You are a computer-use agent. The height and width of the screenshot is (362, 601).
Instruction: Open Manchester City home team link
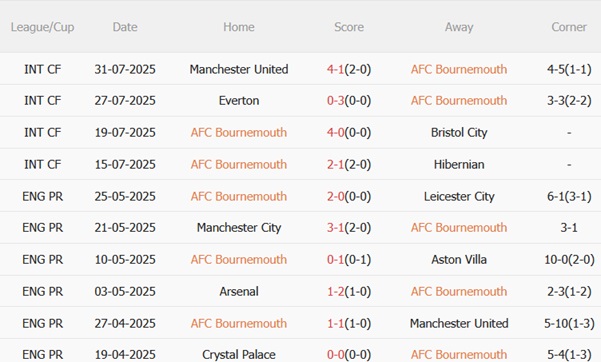(x=239, y=228)
